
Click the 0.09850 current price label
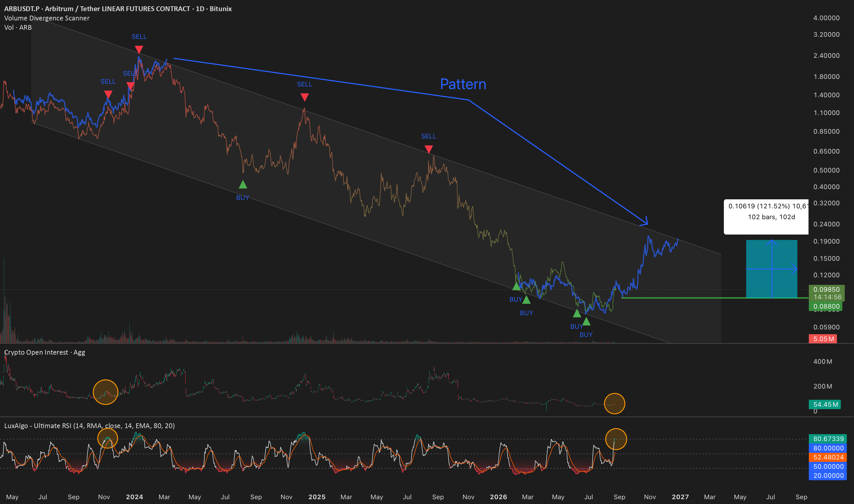pos(826,290)
